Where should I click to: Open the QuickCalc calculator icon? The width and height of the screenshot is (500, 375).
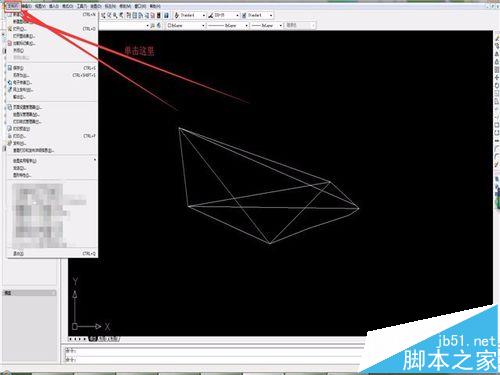pos(159,15)
